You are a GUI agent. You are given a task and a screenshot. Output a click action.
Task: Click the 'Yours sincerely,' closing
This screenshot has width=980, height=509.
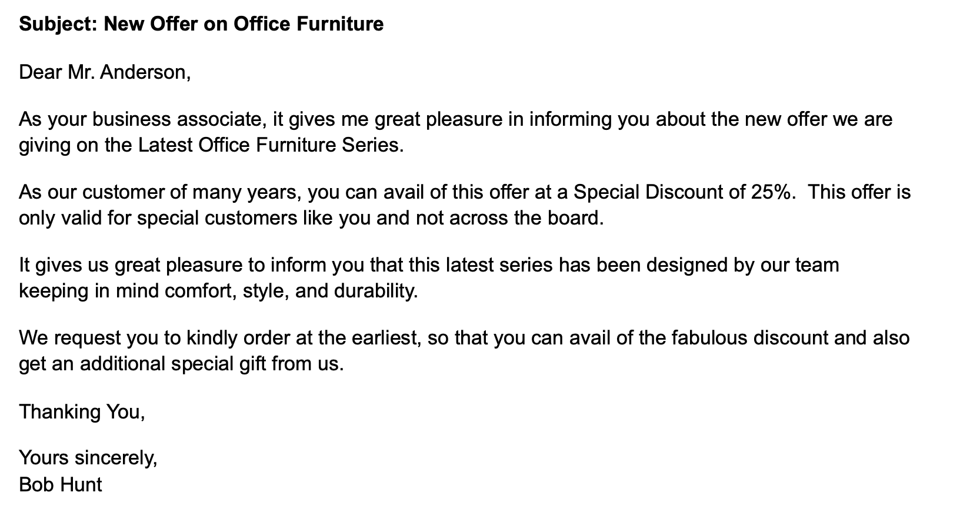coord(88,457)
